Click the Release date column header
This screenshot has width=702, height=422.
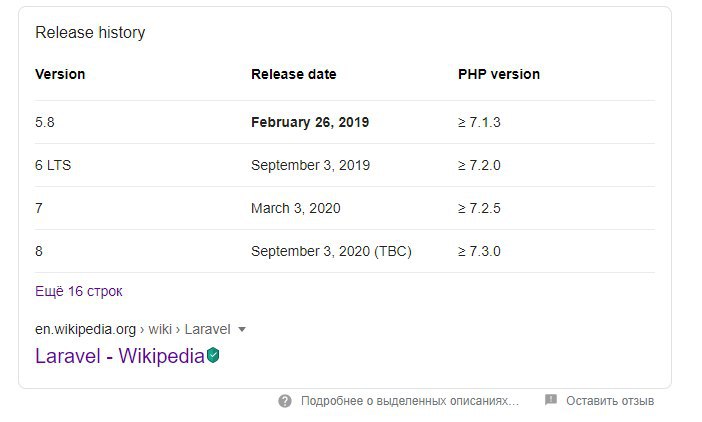coord(294,74)
